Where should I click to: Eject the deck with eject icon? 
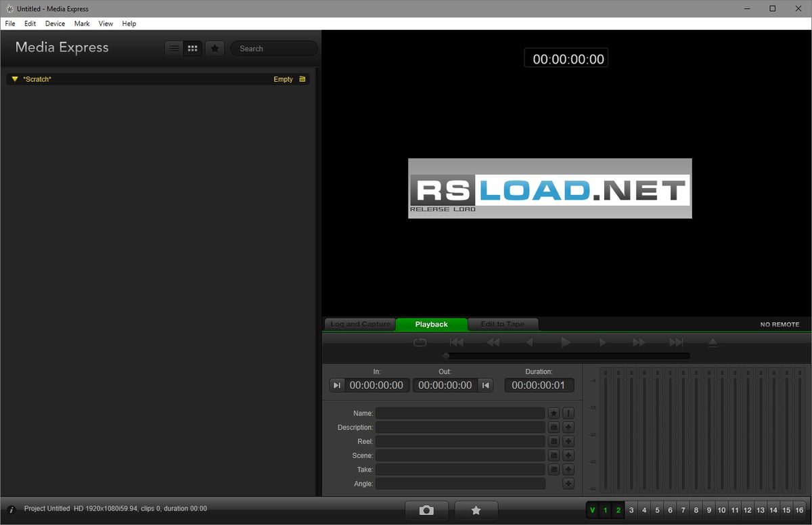[713, 342]
